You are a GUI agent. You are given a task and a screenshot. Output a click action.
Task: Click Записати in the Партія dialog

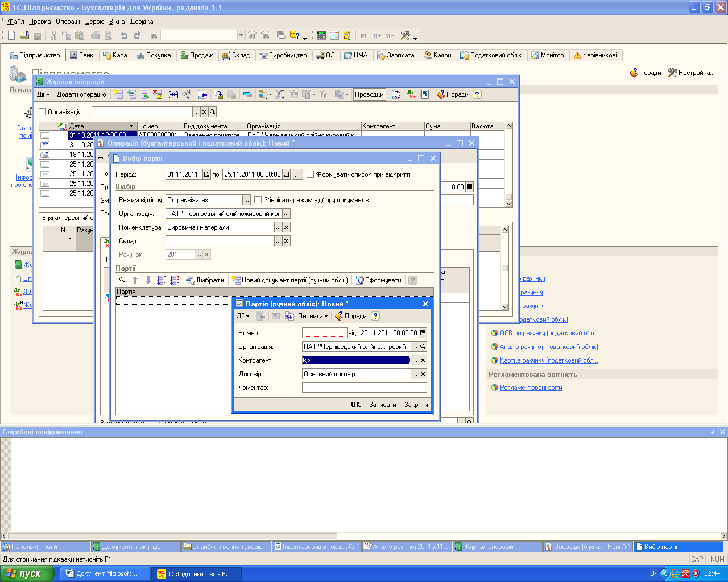[382, 405]
